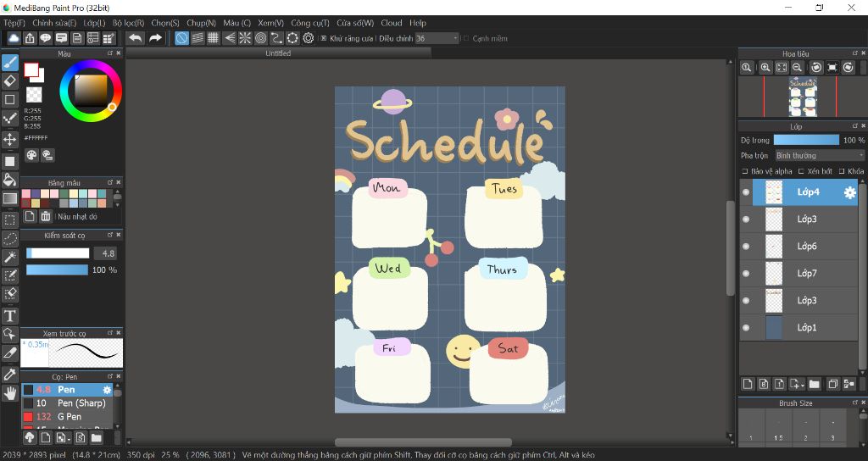Viewport: 868px width, 461px height.
Task: Open snap settings gear in the toolbar
Action: (309, 37)
